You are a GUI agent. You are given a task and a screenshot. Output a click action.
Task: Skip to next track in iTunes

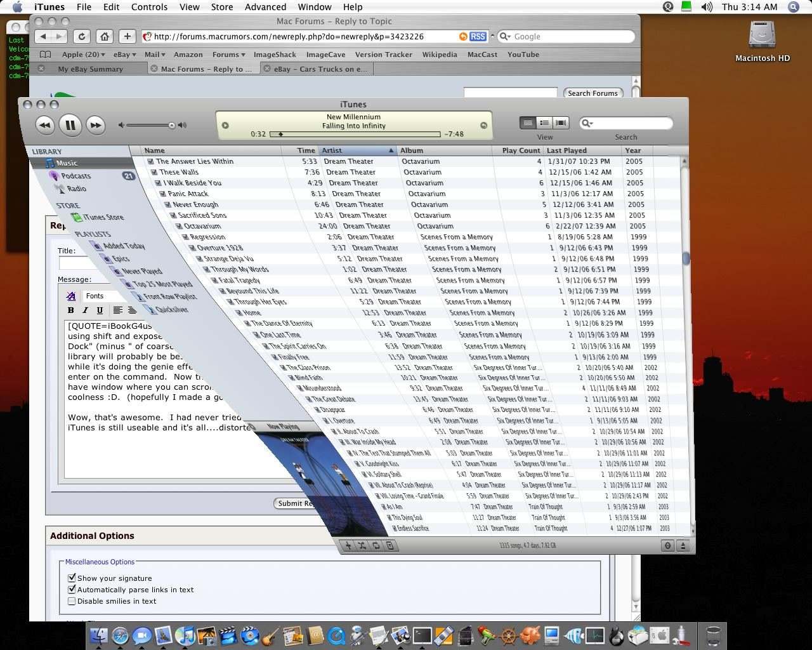coord(95,125)
